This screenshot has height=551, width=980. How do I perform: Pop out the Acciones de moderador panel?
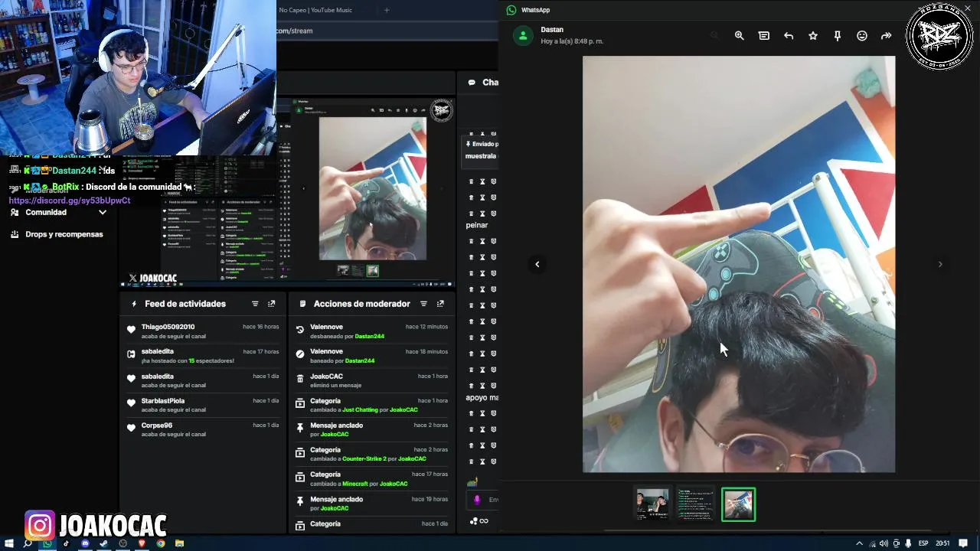click(440, 304)
